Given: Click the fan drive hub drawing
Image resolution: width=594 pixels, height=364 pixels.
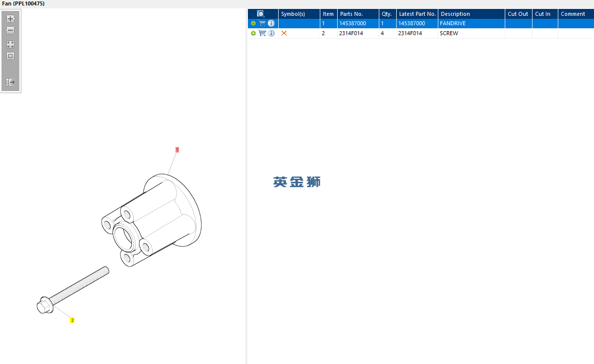Looking at the screenshot, I should 152,220.
